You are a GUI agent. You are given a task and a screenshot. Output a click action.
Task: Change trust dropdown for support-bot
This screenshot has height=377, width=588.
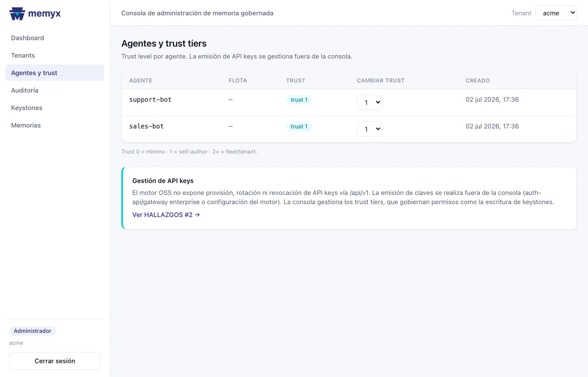click(x=369, y=102)
